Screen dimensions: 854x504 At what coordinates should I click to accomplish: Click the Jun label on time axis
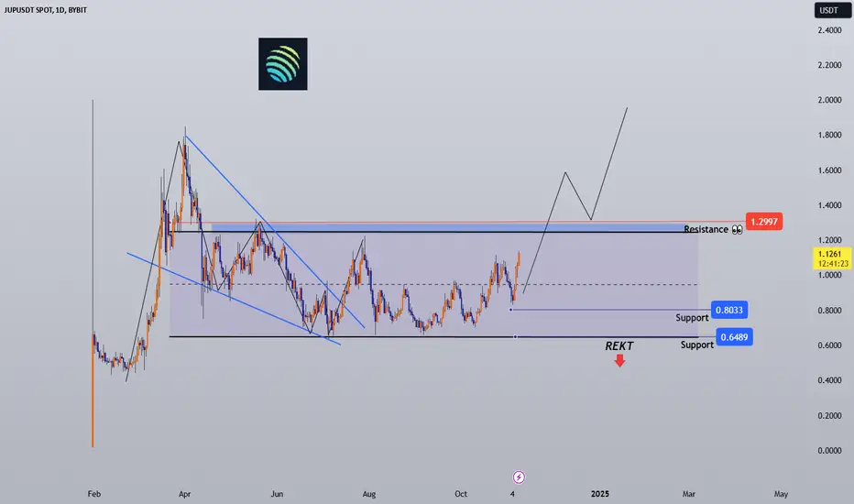click(277, 494)
